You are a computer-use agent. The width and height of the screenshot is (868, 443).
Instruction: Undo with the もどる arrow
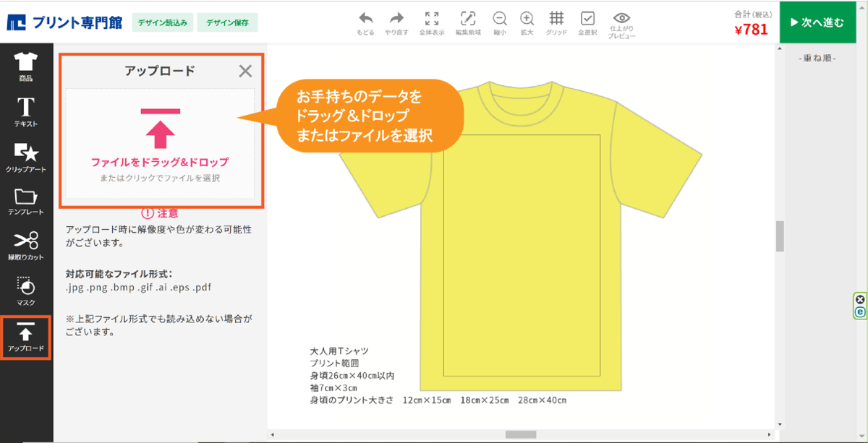point(366,24)
